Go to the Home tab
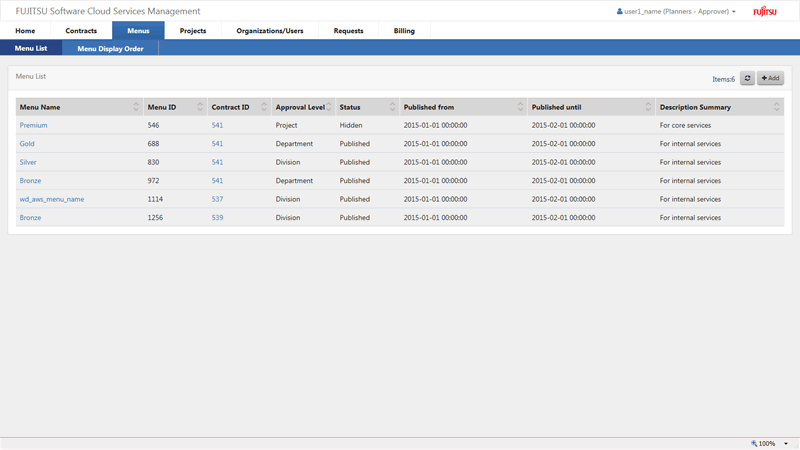The image size is (800, 450). pos(25,31)
